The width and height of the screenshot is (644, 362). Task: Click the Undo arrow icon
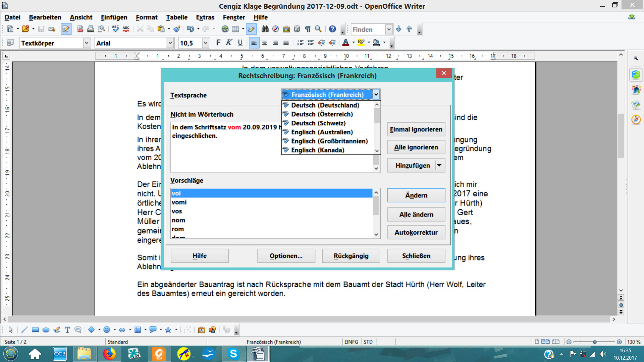point(190,29)
